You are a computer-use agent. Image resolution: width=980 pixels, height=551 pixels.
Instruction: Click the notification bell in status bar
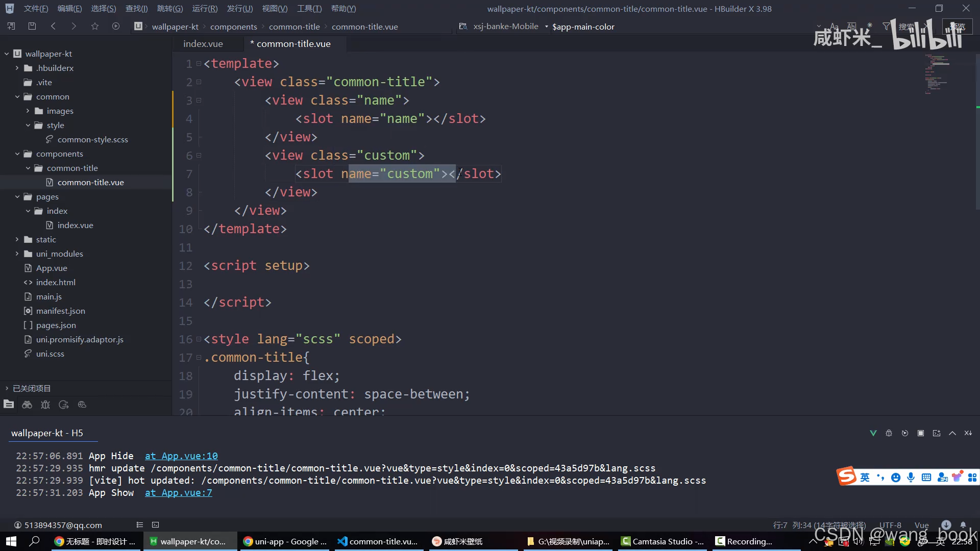[x=963, y=524]
